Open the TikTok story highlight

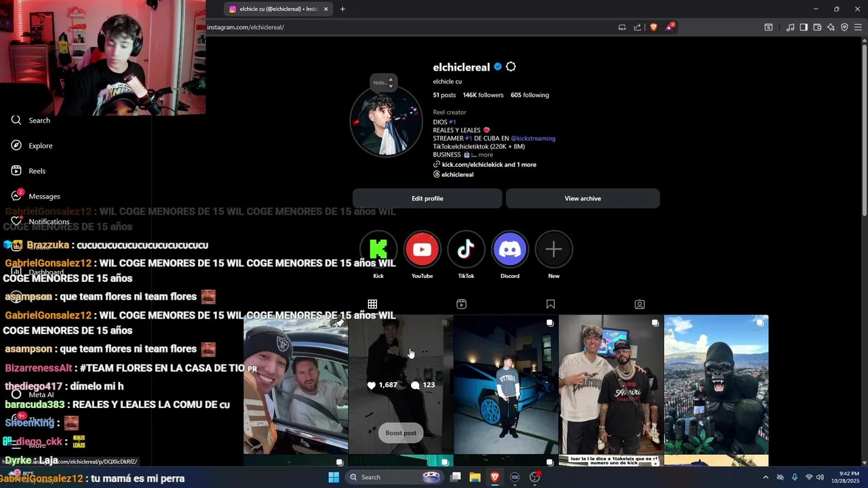click(466, 249)
